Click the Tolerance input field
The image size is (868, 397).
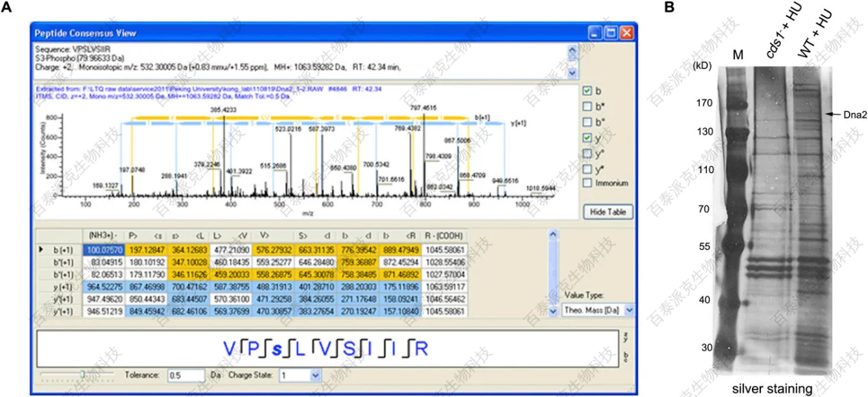(x=188, y=375)
